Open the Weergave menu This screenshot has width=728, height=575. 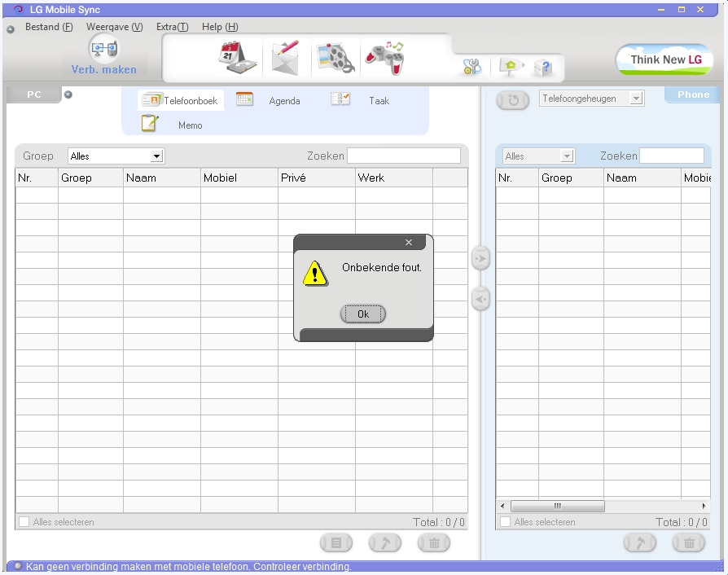click(114, 27)
